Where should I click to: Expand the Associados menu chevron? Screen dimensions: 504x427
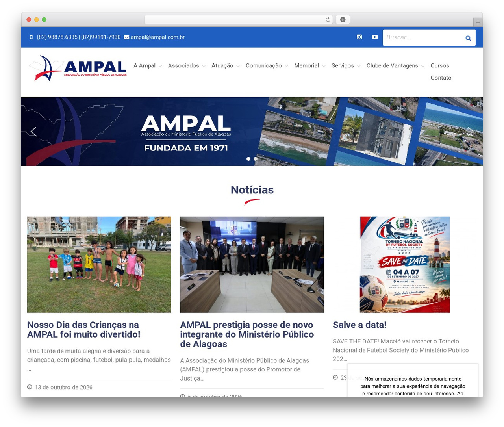point(204,66)
